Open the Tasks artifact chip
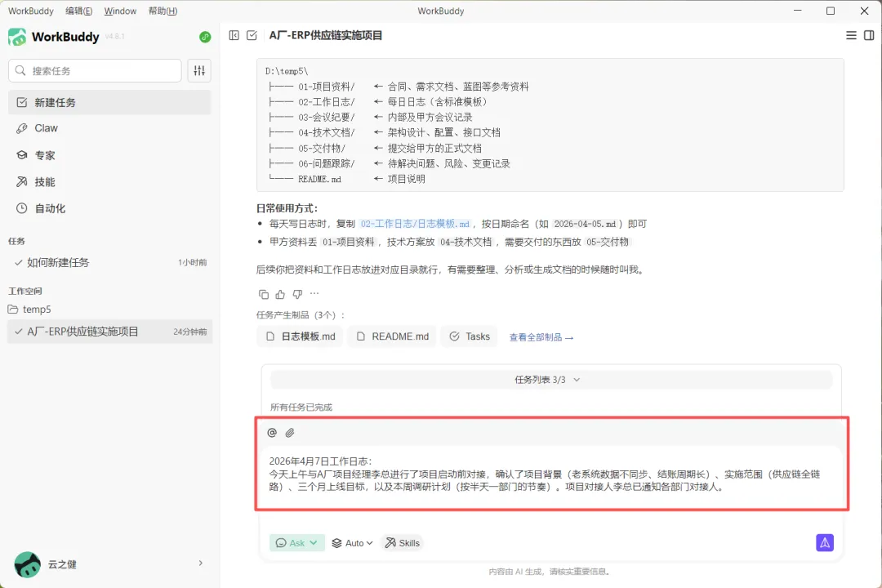 [469, 336]
